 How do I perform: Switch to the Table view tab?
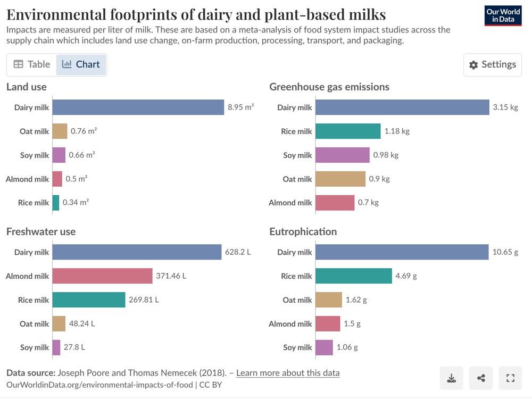(31, 64)
